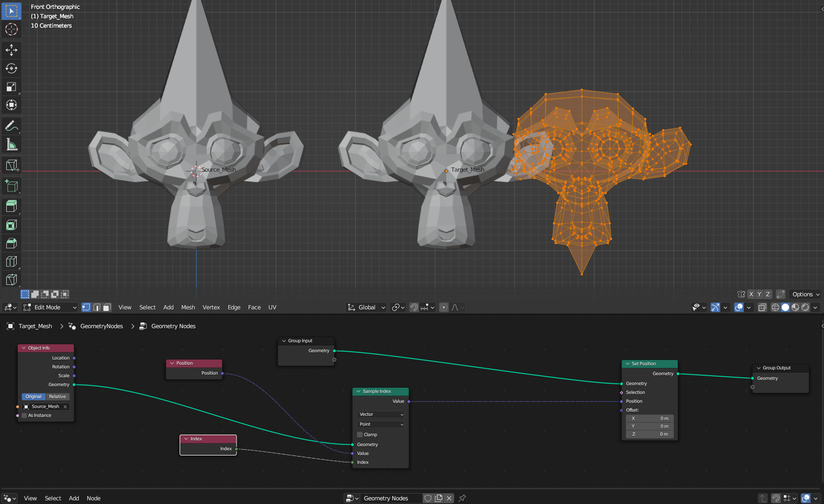Open the Options dropdown
Screen dimensions: 824x504
(805, 294)
